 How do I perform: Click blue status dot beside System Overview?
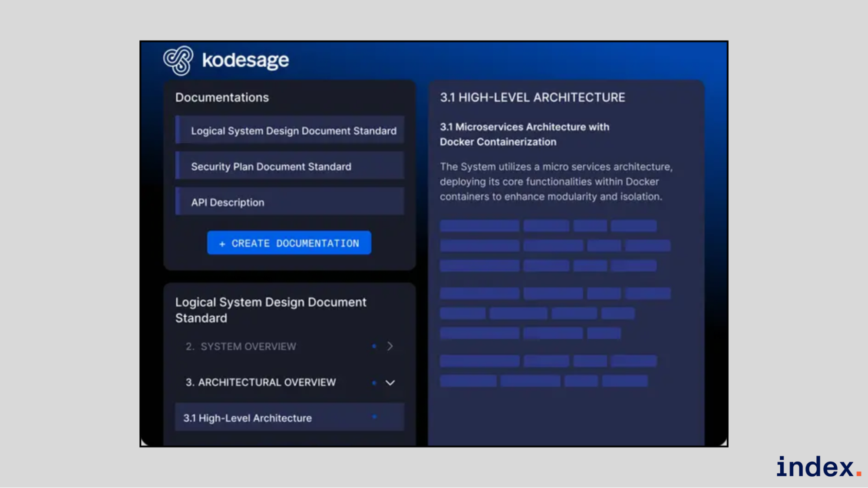coord(374,346)
